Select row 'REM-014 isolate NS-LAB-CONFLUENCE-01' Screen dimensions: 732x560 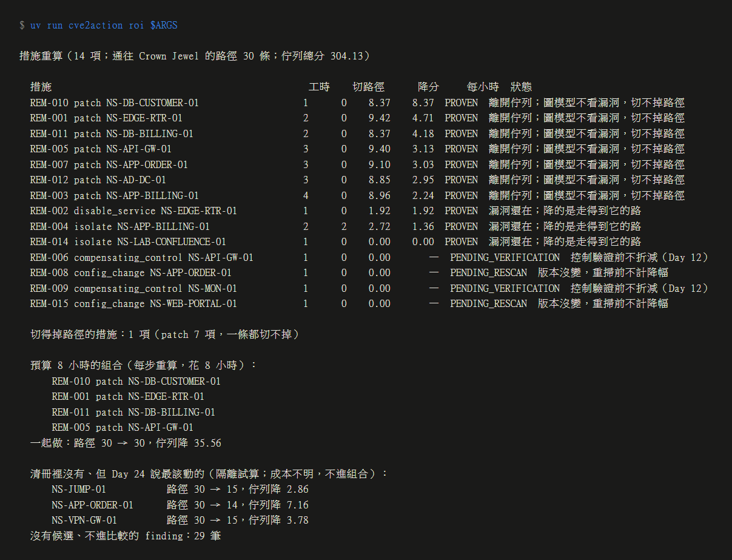pyautogui.click(x=335, y=242)
